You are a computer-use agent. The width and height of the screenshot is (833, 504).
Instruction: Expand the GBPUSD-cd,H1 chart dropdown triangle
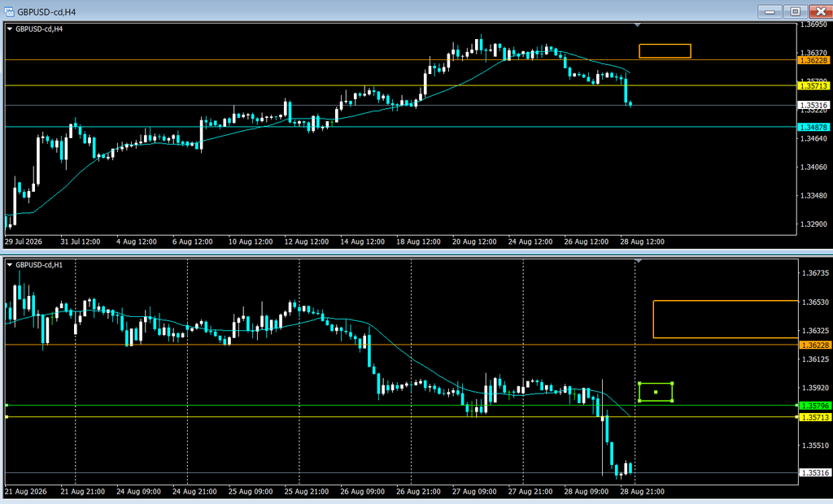point(10,265)
